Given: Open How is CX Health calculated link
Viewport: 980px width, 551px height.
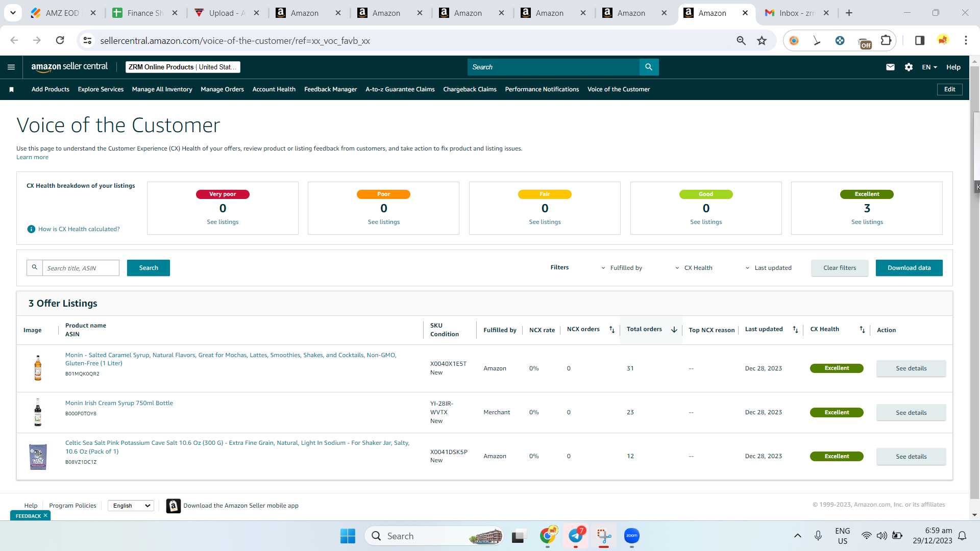Looking at the screenshot, I should pyautogui.click(x=79, y=229).
